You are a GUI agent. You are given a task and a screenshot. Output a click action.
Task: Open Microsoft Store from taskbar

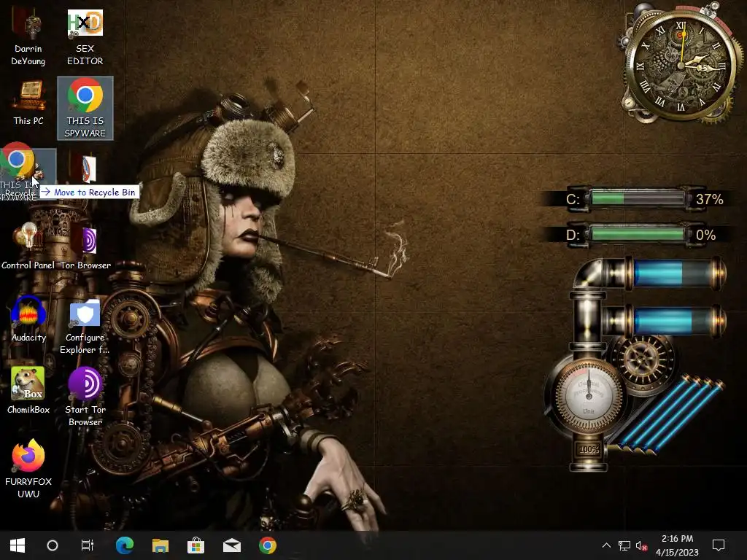[196, 545]
